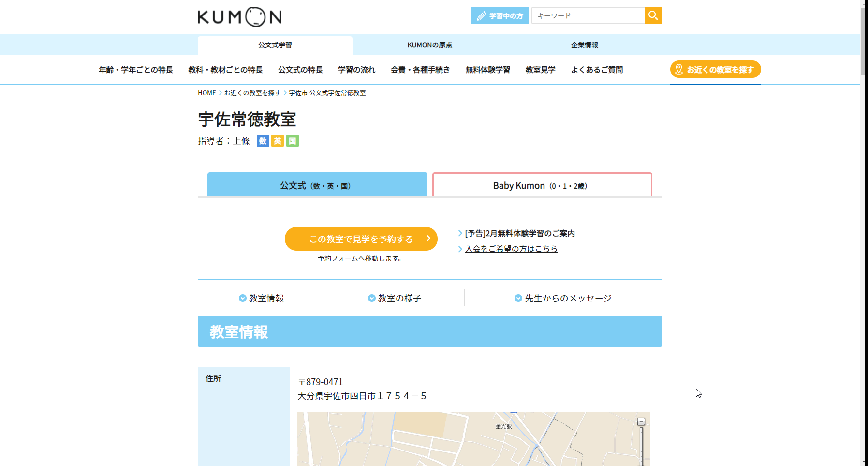Click the orange search magnifier button
This screenshot has height=466, width=868.
click(x=653, y=15)
